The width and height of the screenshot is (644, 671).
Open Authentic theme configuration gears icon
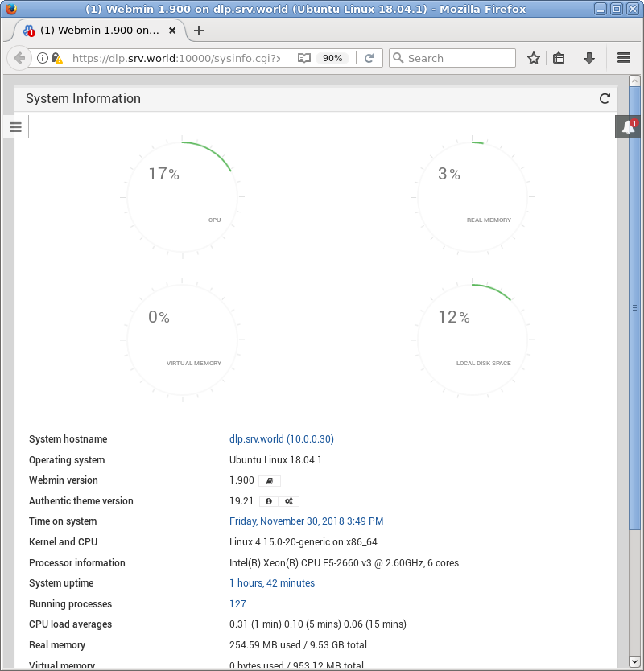pyautogui.click(x=289, y=501)
